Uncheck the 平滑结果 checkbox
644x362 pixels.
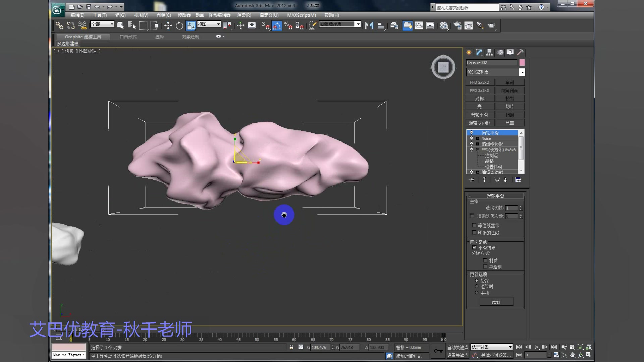click(x=474, y=248)
